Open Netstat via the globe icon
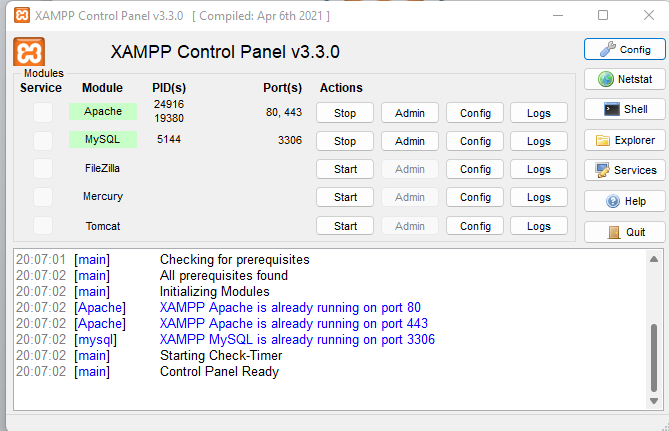669x431 pixels. [x=605, y=79]
